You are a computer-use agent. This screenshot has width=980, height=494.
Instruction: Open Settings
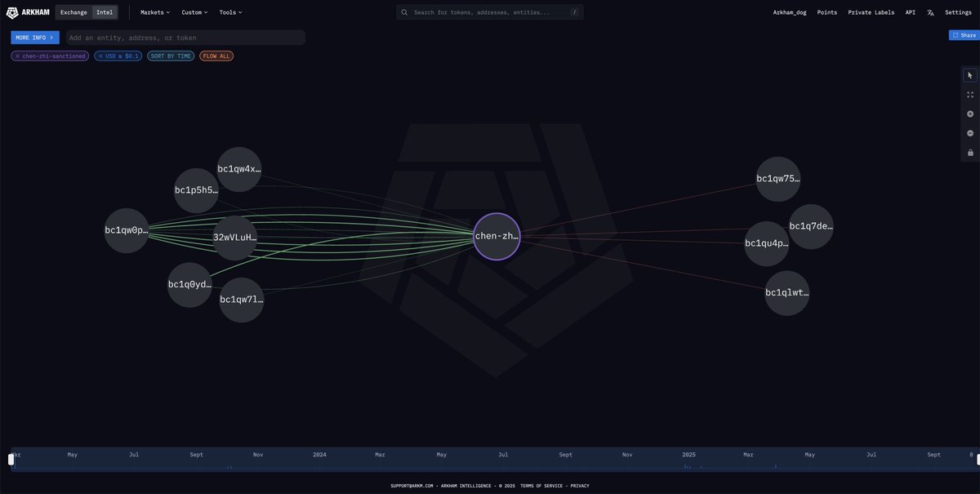click(x=959, y=12)
